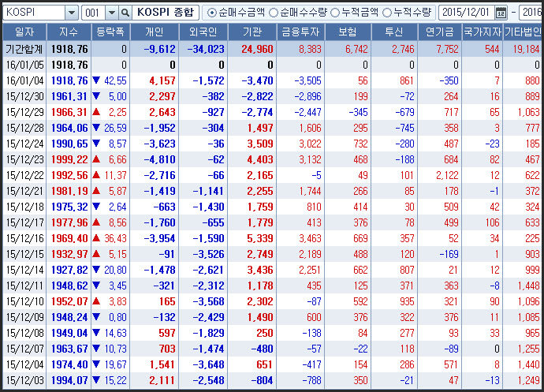Viewport: 544px width, 392px height.
Task: Select the 순매수금액 radio option
Action: [x=236, y=13]
